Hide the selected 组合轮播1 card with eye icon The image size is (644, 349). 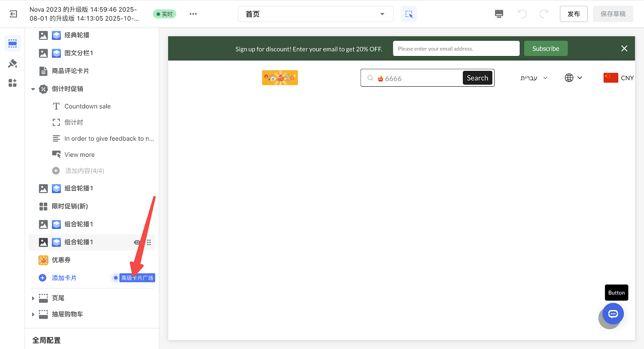[137, 242]
